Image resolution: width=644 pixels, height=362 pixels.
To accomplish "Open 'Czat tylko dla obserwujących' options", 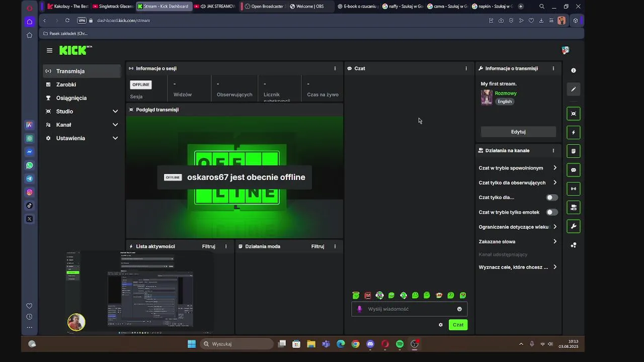I will tap(518, 183).
